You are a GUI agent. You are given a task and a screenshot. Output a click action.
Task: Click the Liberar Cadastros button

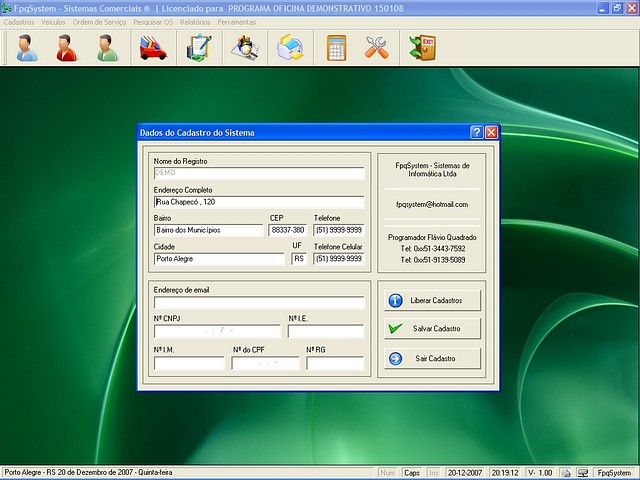click(x=432, y=300)
